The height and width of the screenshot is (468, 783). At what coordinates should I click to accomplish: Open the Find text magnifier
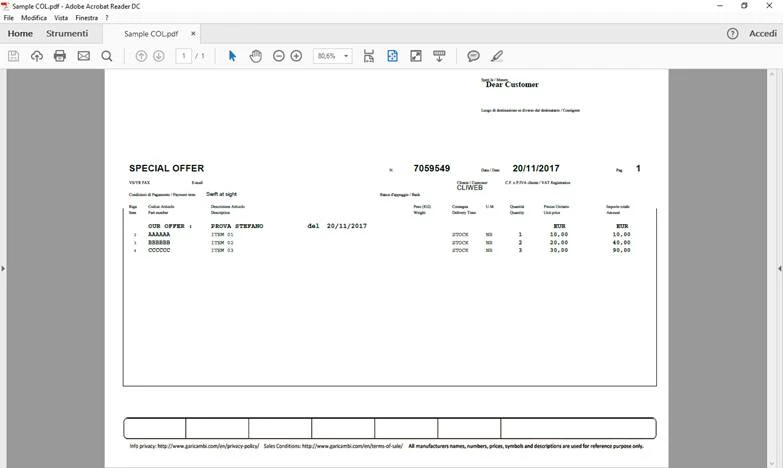[106, 56]
